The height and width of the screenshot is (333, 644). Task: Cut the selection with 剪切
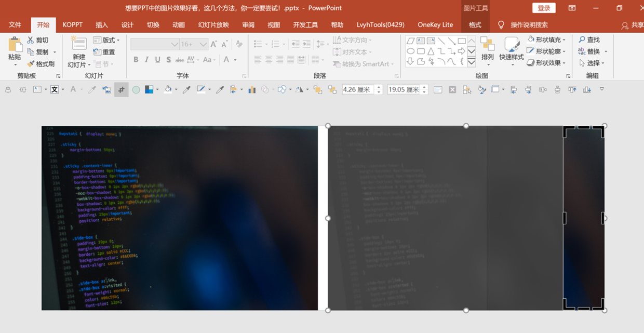[38, 40]
